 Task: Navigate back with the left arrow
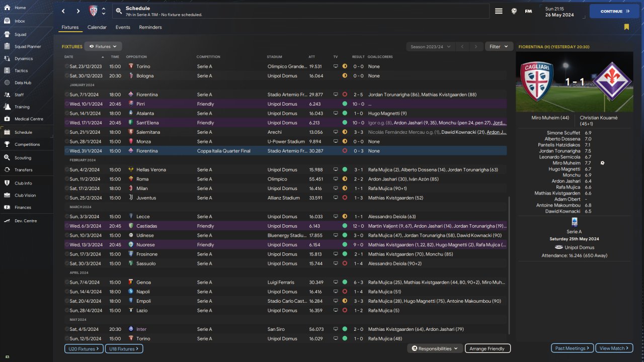[63, 11]
